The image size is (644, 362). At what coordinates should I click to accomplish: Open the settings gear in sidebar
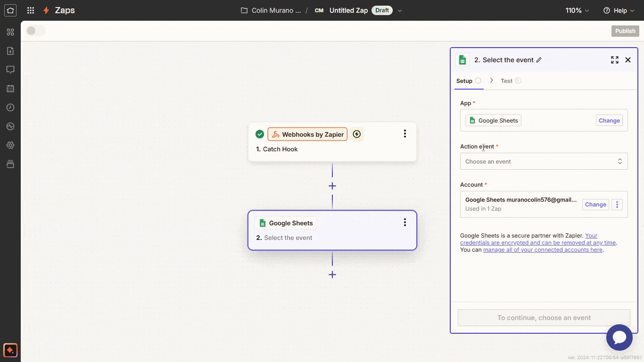tap(10, 145)
